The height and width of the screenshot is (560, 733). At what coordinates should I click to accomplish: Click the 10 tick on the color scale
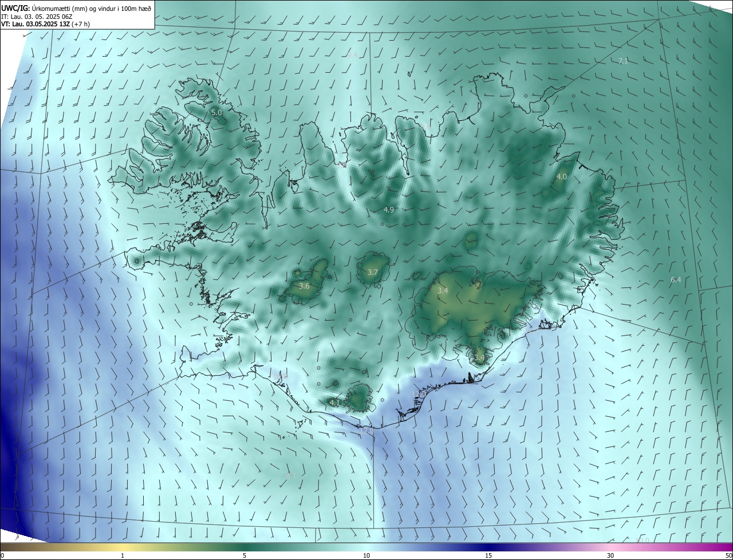[366, 555]
